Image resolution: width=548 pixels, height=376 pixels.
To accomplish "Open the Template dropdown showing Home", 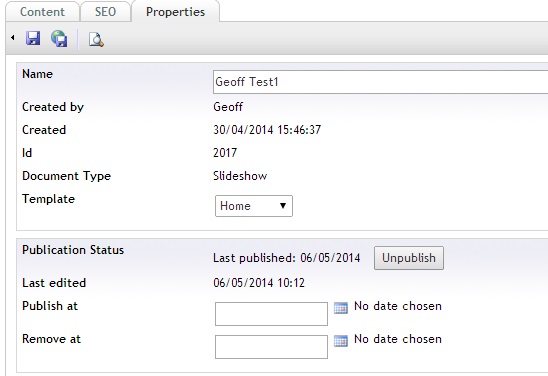I will [254, 206].
